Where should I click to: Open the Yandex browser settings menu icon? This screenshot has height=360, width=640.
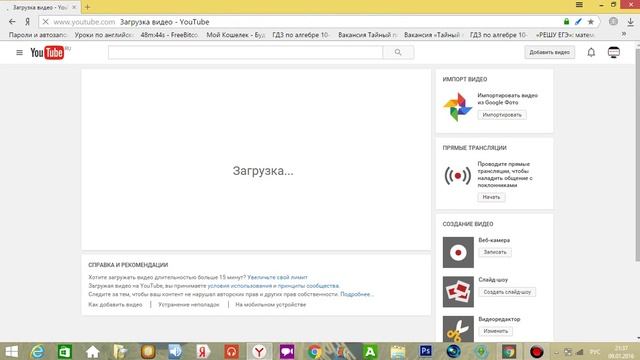coord(579,4)
